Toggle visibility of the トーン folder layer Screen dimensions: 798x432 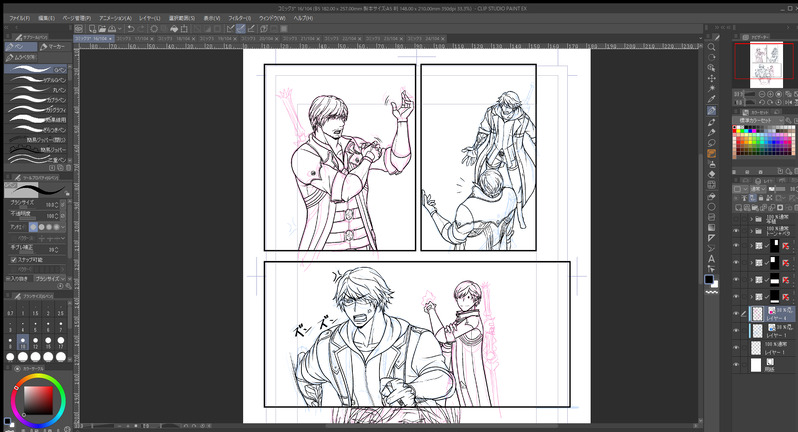click(x=736, y=231)
